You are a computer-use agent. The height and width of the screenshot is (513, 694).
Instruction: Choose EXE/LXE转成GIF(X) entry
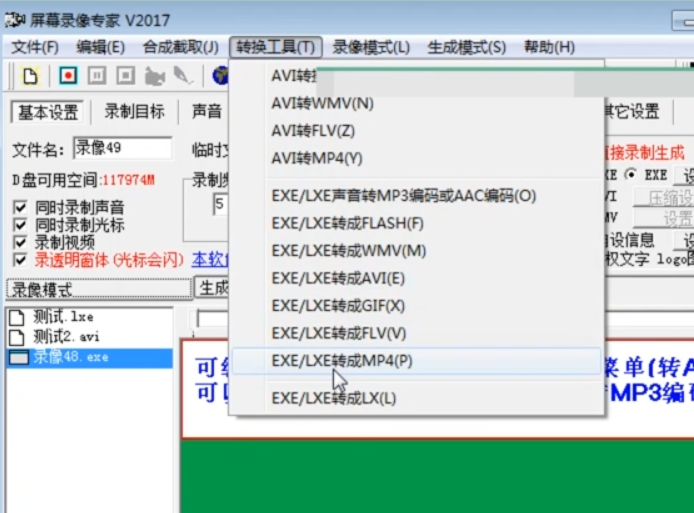(416, 306)
